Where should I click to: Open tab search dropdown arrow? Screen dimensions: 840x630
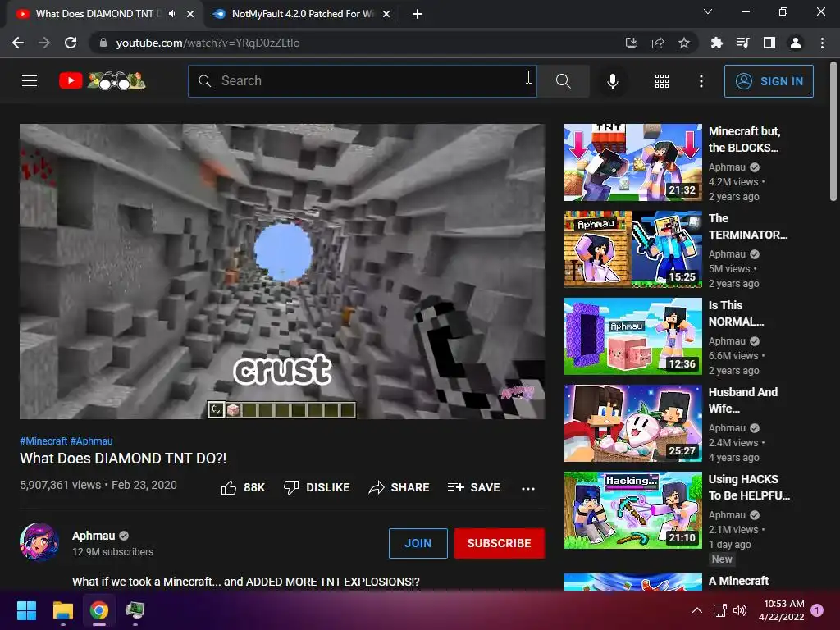(x=708, y=11)
